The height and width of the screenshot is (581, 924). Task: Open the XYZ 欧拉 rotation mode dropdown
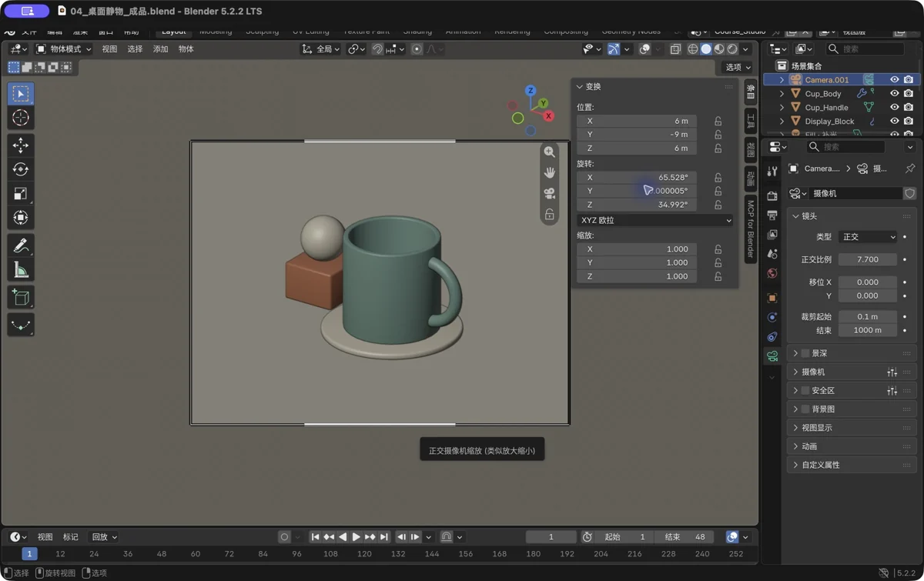point(656,220)
